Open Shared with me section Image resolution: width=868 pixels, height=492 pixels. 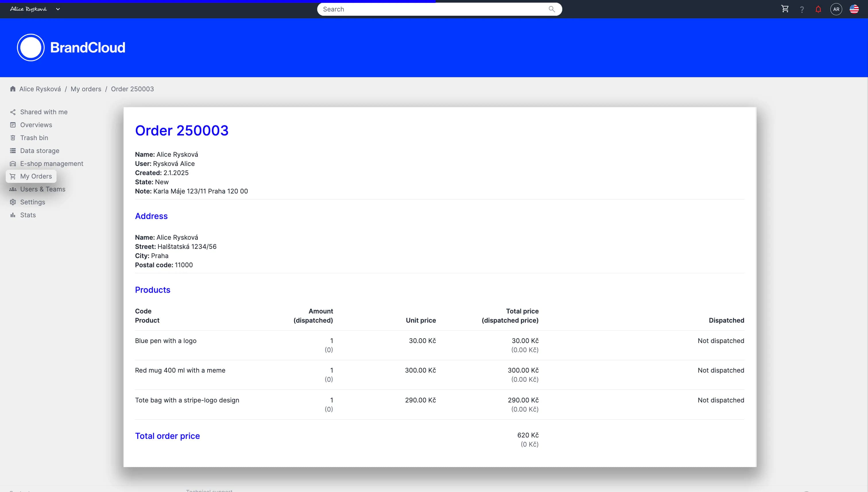pos(44,112)
